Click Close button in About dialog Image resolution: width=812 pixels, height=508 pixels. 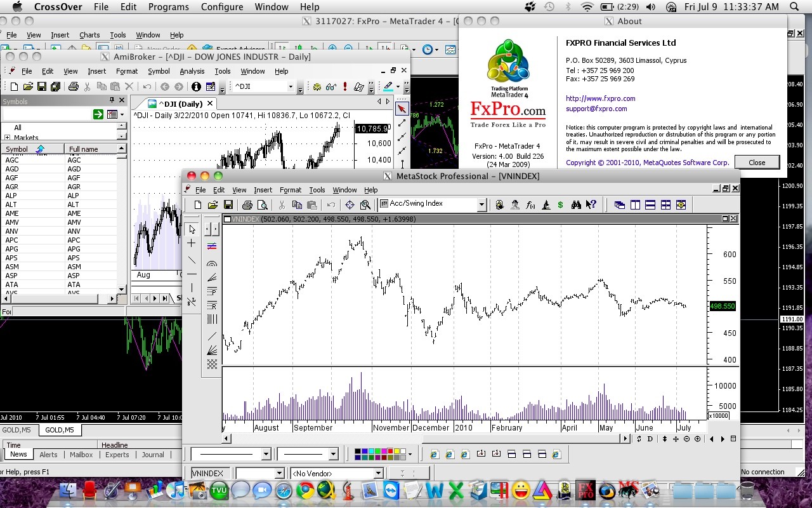[x=757, y=162]
